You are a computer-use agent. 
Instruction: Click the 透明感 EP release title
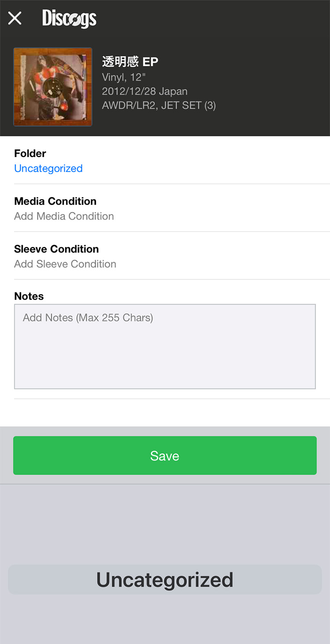pyautogui.click(x=130, y=62)
